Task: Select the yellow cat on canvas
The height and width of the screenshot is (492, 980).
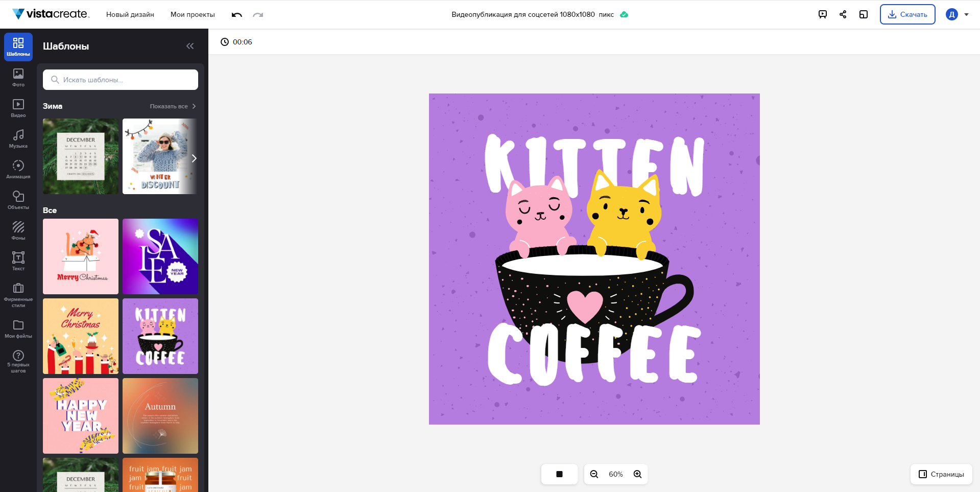Action: pyautogui.click(x=624, y=215)
